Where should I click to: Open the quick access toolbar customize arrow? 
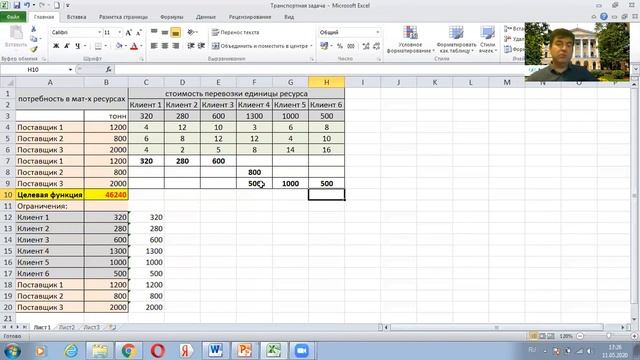(68, 5)
